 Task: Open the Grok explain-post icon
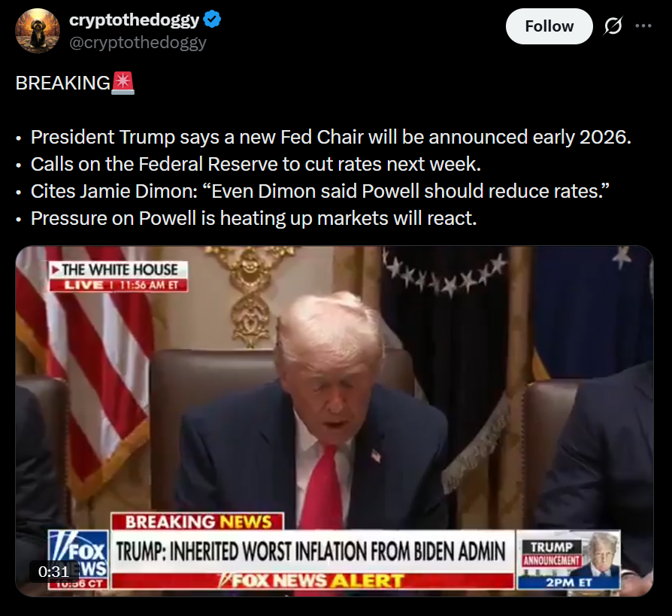tap(613, 26)
